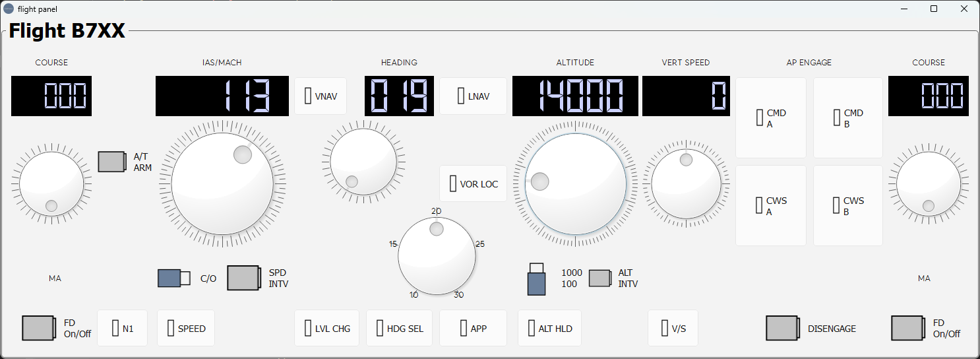Flip the left FD On/Off switch
Viewport: 980px width, 359px height.
pyautogui.click(x=39, y=328)
